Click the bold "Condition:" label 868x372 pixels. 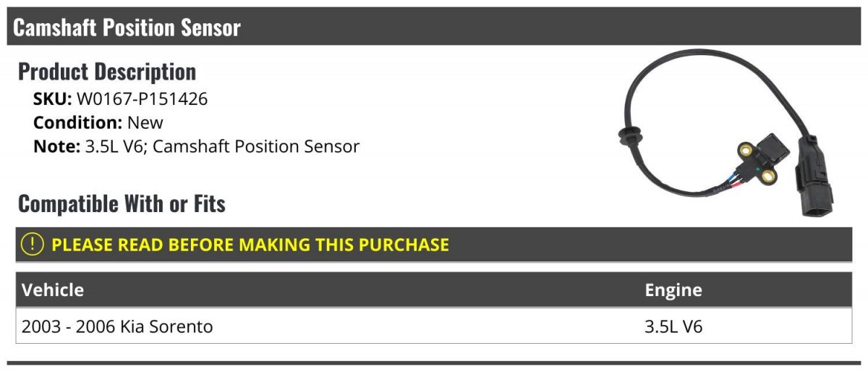click(77, 123)
